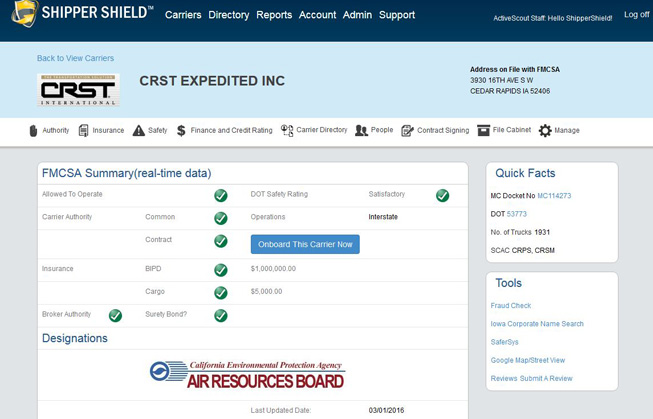Click the Insurance document icon
This screenshot has height=419, width=653.
pos(84,131)
